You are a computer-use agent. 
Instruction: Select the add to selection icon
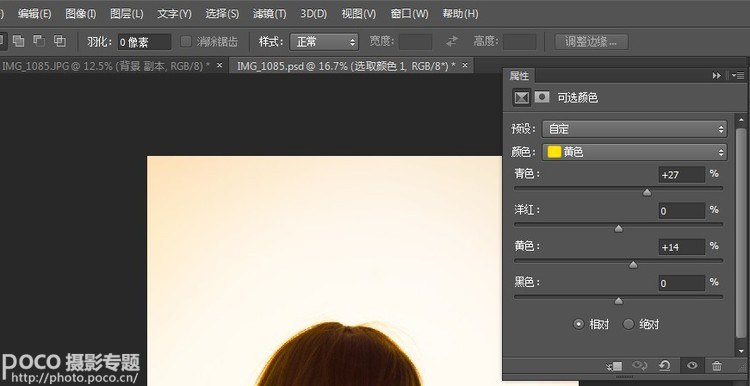click(x=19, y=41)
